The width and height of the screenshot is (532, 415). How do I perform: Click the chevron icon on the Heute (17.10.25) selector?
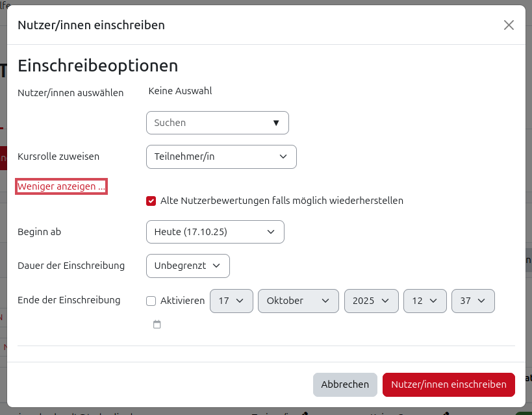click(x=272, y=232)
